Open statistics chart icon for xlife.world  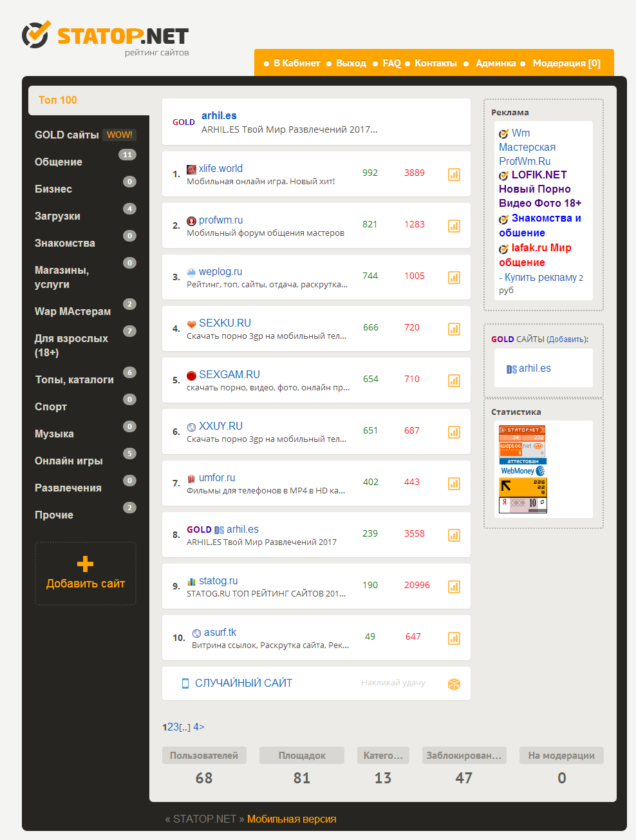click(x=454, y=175)
